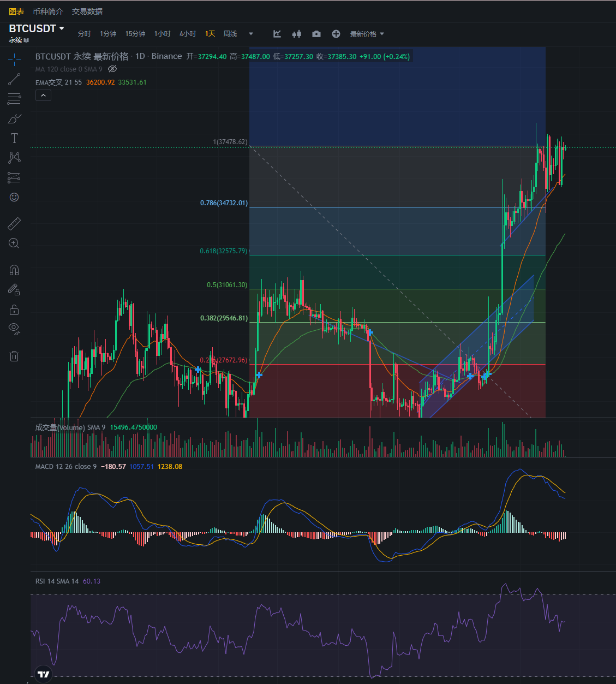The image size is (616, 684).
Task: Select the 15分钟 timeframe
Action: [x=135, y=34]
